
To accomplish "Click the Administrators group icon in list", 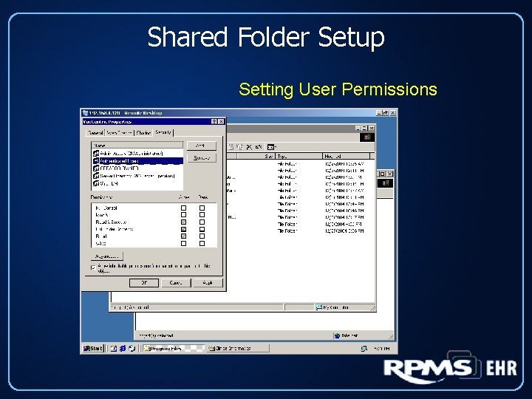I will click(96, 154).
